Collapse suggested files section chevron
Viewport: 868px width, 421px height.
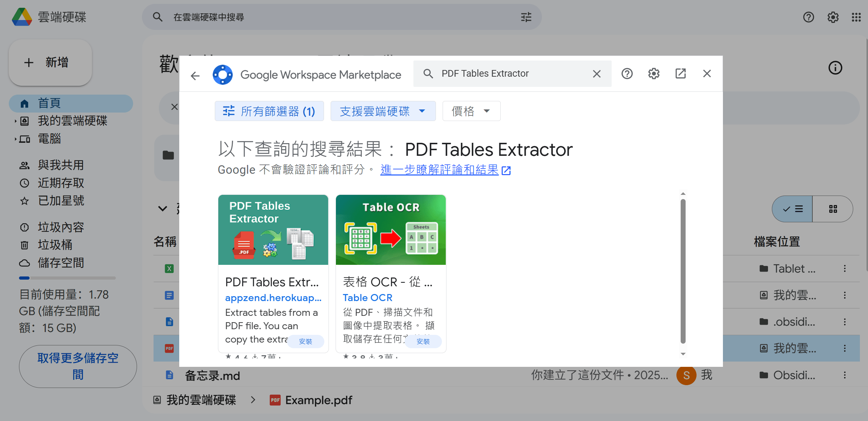tap(162, 209)
